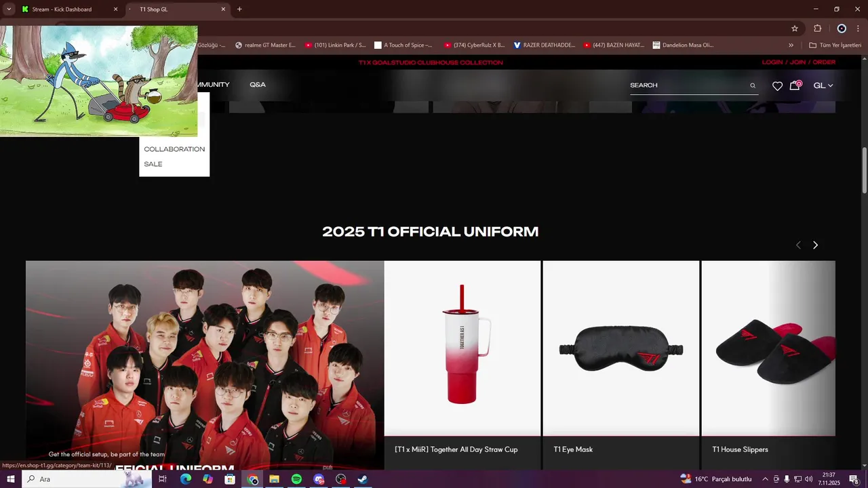Click the page vertical scrollbar thumb
This screenshot has height=488, width=868.
click(865, 169)
